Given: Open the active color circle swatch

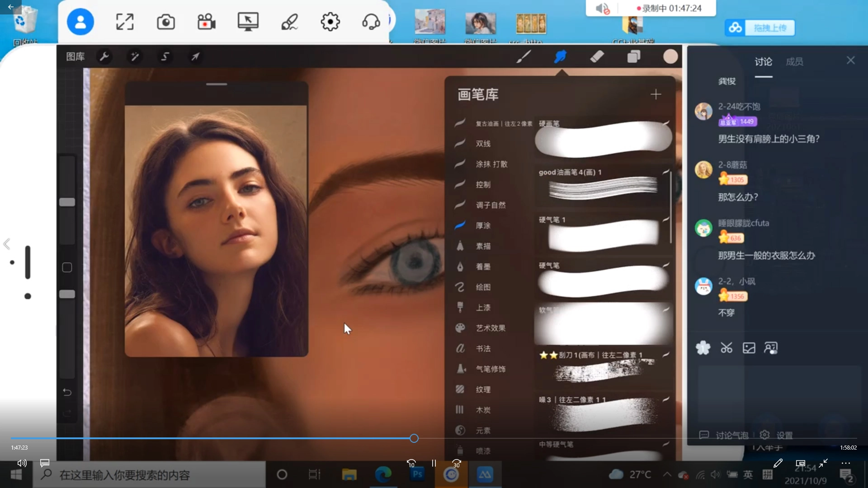Looking at the screenshot, I should (x=670, y=56).
